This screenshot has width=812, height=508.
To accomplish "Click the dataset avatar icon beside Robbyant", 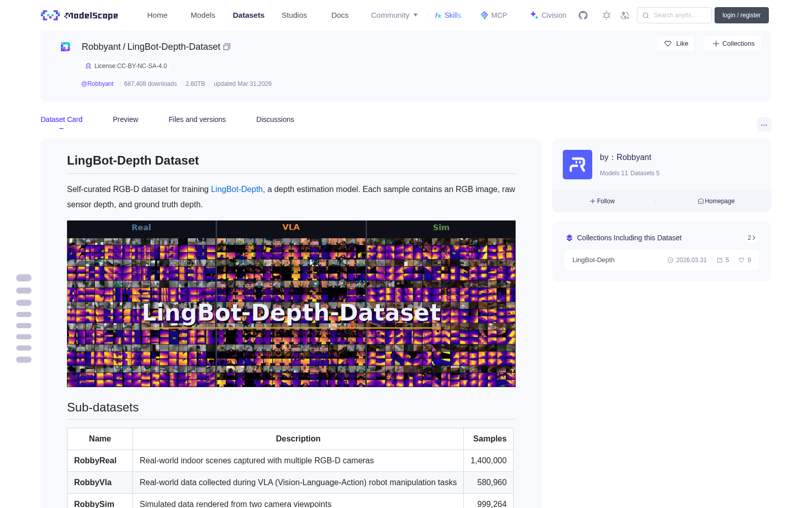I will point(65,47).
